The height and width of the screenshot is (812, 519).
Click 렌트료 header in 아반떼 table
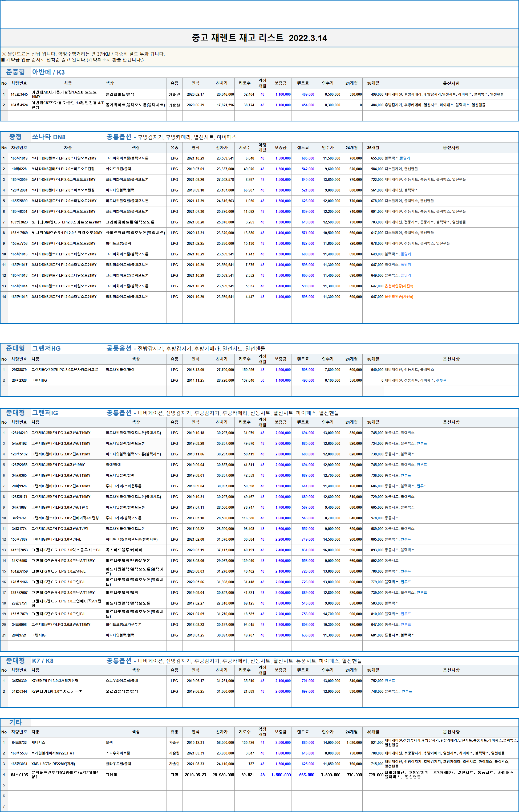(x=303, y=83)
